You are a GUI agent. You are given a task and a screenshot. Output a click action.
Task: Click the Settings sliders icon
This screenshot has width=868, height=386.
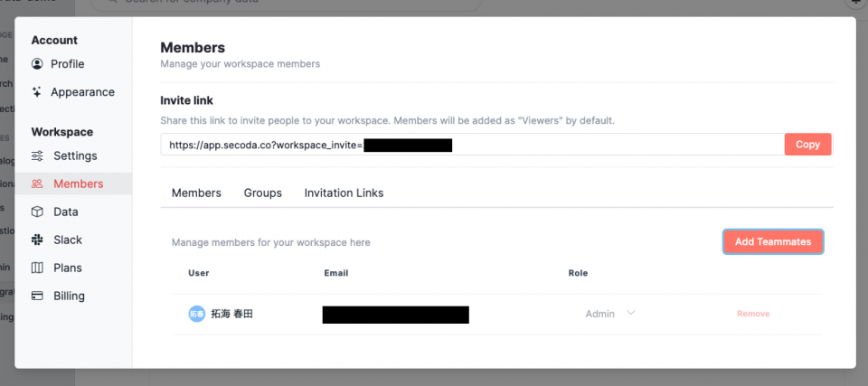pyautogui.click(x=37, y=155)
